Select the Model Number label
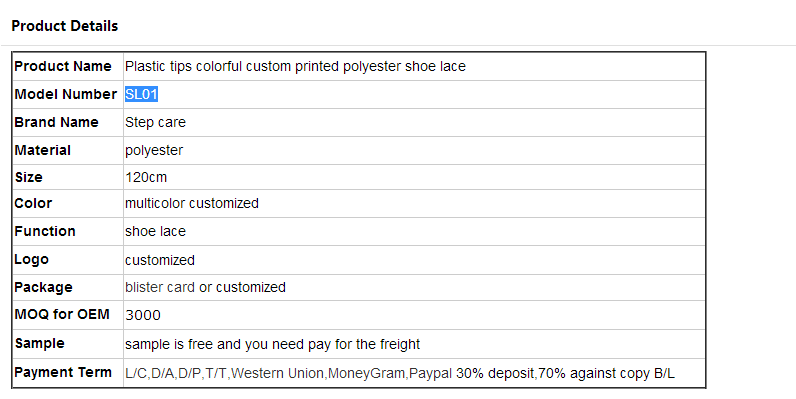 66,94
